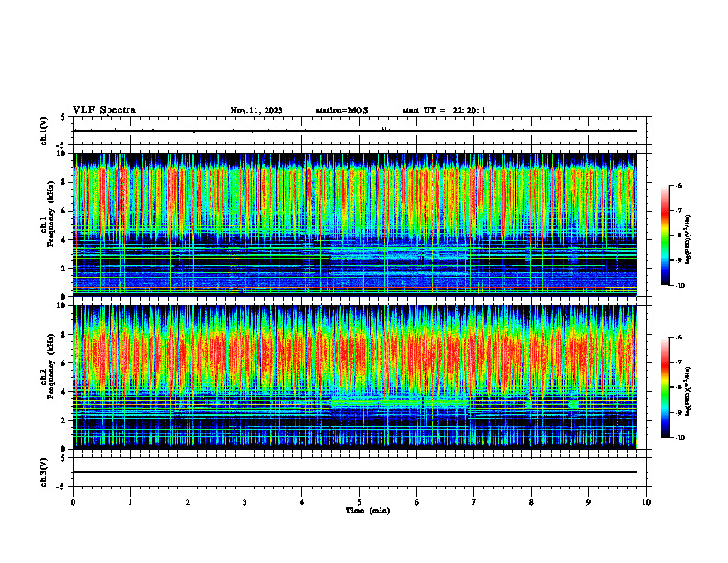Click time axis tick label "5"
Image resolution: width=728 pixels, height=563 pixels.
359,502
